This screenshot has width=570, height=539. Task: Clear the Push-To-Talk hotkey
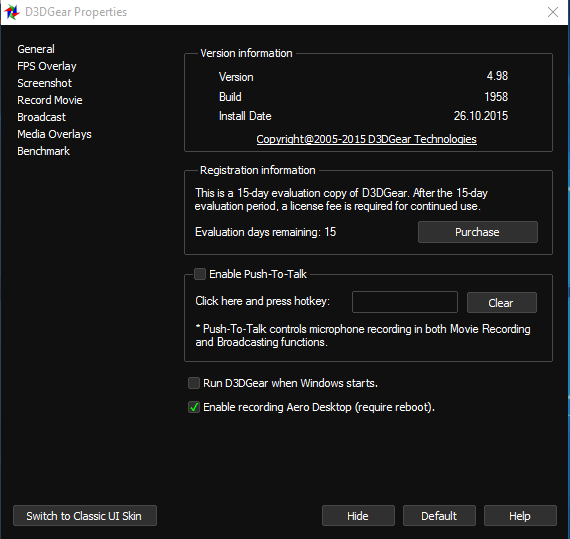pos(502,302)
